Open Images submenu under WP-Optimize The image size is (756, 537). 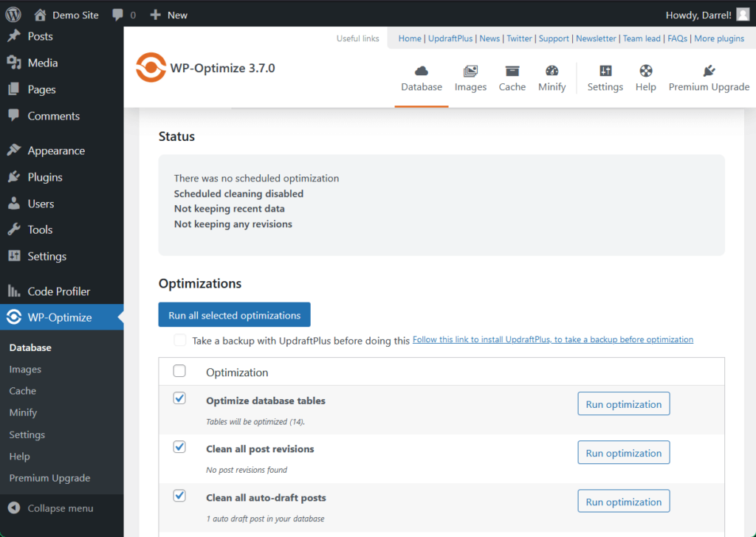25,370
